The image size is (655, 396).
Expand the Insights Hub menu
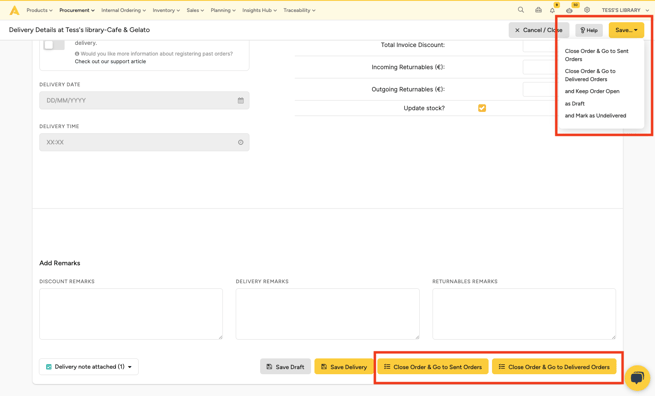259,10
